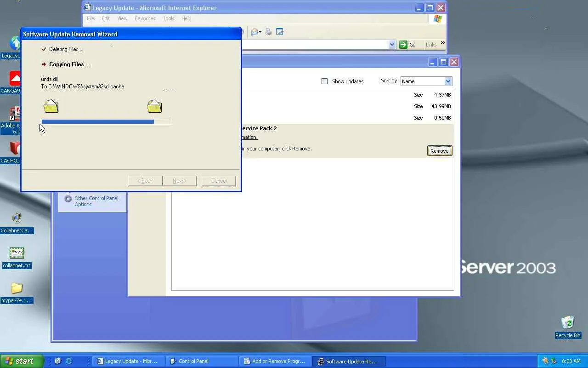
Task: Click the Print icon in Internet Explorer toolbar
Action: [269, 32]
